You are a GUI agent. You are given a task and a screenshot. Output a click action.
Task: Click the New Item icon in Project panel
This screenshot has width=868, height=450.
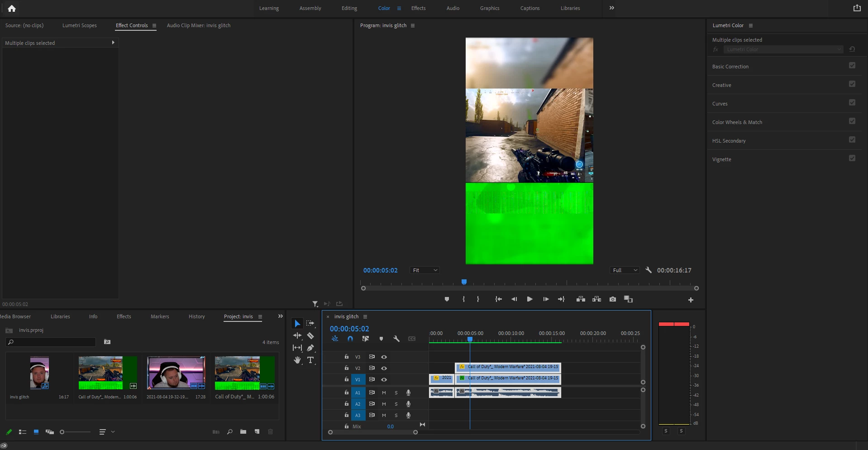(x=257, y=432)
